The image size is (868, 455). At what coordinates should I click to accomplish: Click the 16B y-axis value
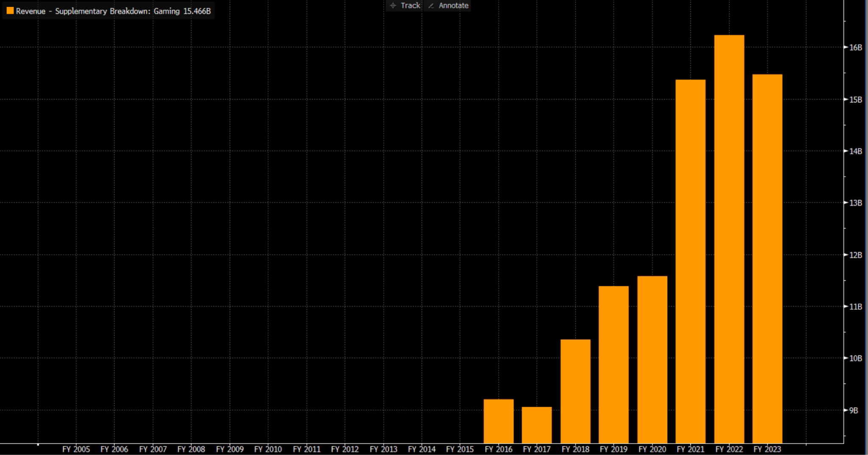click(856, 47)
